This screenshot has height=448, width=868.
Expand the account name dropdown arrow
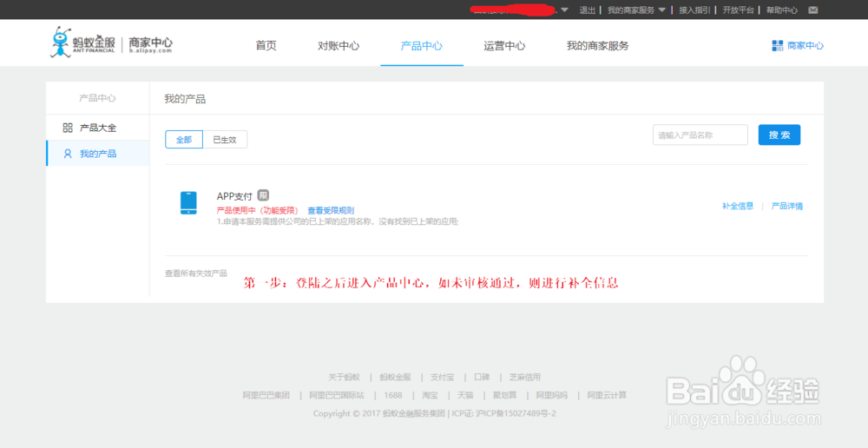tap(565, 10)
